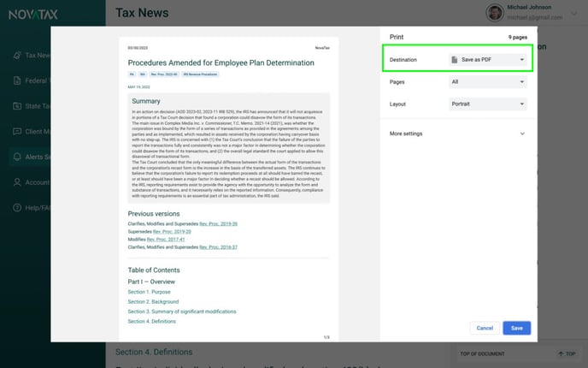Click the NovaTax logo

coord(33,15)
